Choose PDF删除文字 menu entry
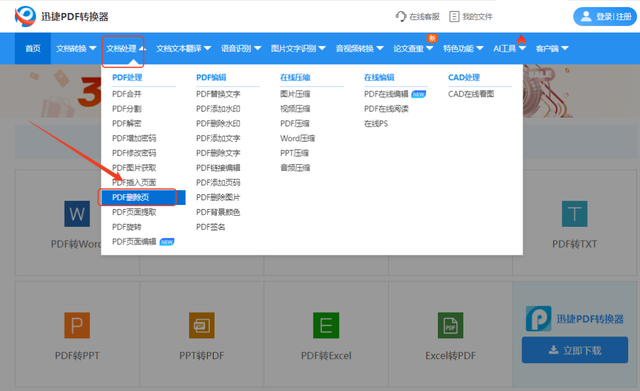640x391 pixels. click(x=218, y=153)
